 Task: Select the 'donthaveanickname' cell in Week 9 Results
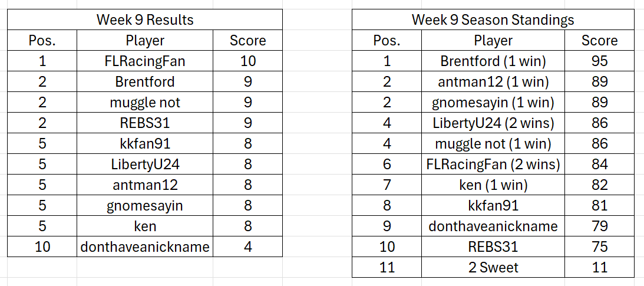pyautogui.click(x=145, y=246)
